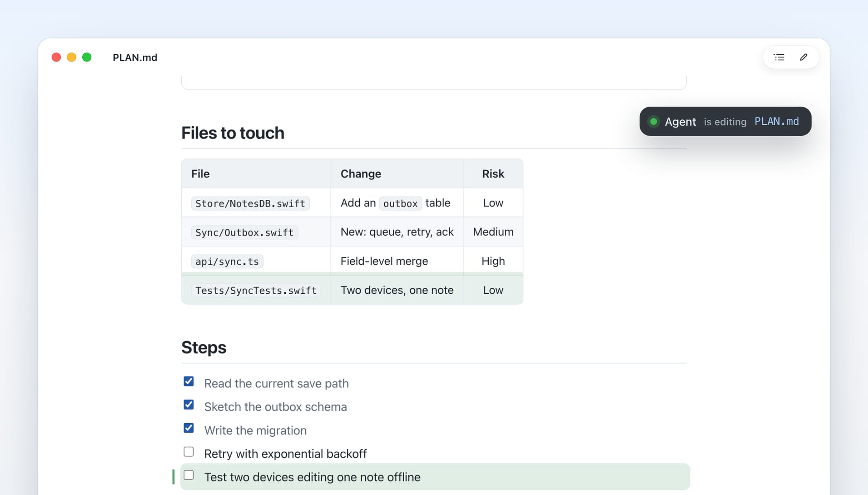Click the 'Files to touch' heading

point(232,133)
